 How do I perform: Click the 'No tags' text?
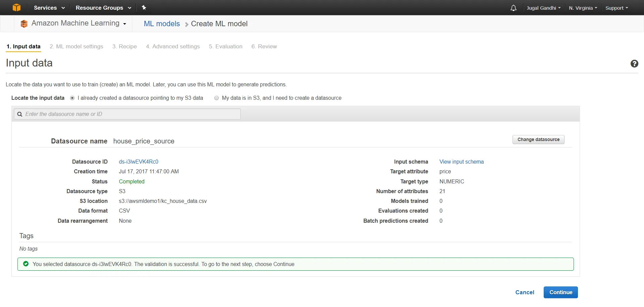tap(29, 249)
